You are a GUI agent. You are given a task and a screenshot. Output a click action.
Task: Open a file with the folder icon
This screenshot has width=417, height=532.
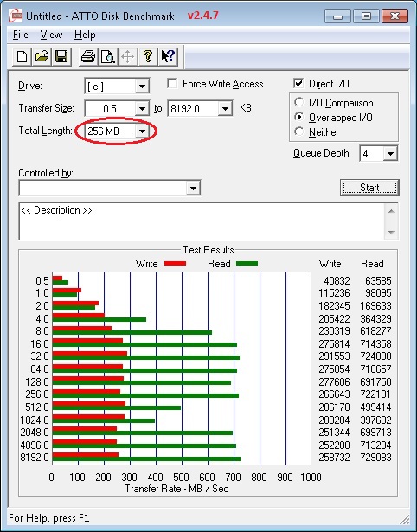[42, 56]
